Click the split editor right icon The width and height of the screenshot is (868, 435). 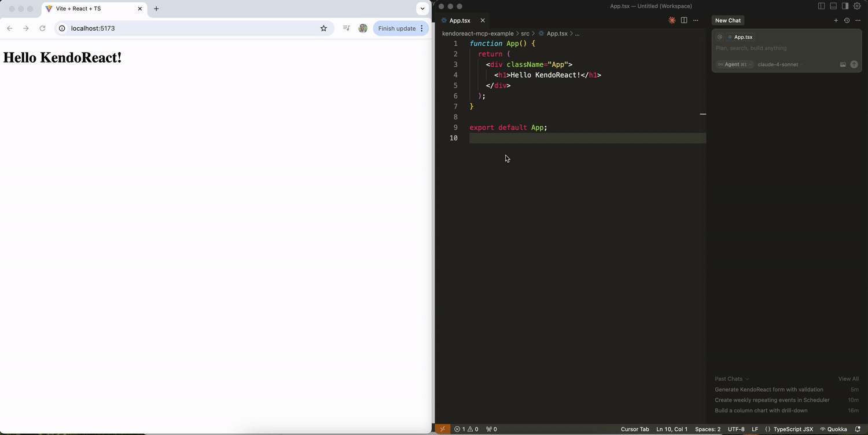684,20
